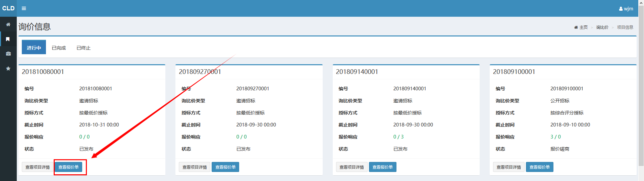Open the briefcase icon in sidebar

click(8, 54)
